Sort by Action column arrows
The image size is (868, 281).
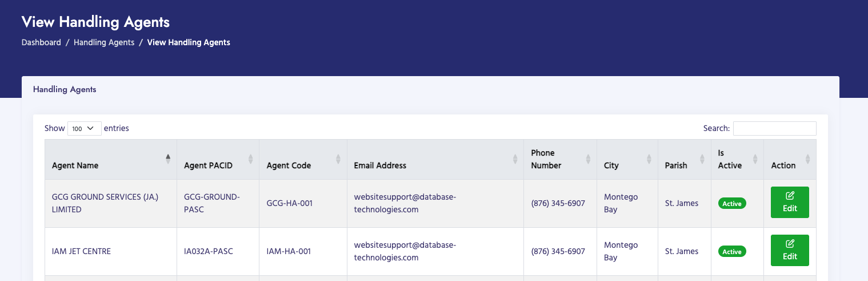click(x=807, y=159)
